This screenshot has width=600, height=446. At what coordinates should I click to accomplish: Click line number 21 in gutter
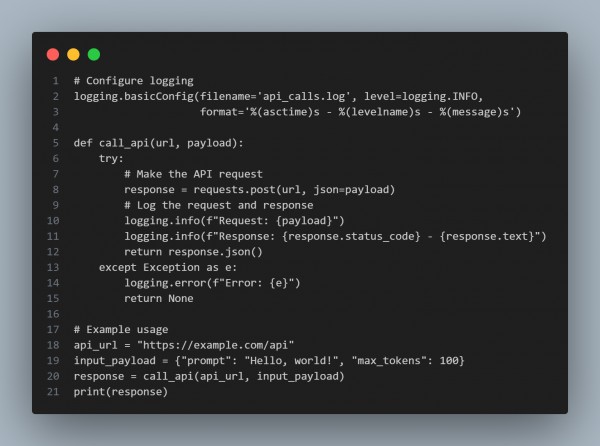[x=53, y=392]
